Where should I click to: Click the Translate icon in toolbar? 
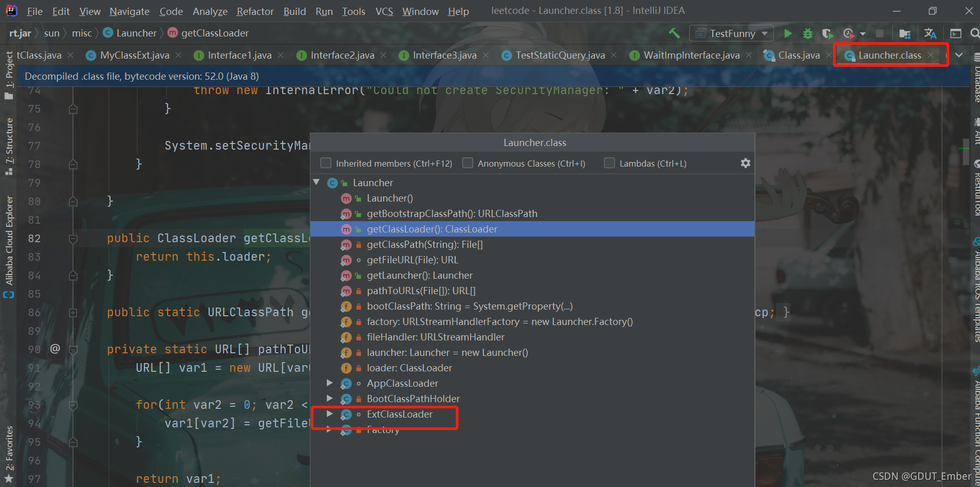[930, 33]
